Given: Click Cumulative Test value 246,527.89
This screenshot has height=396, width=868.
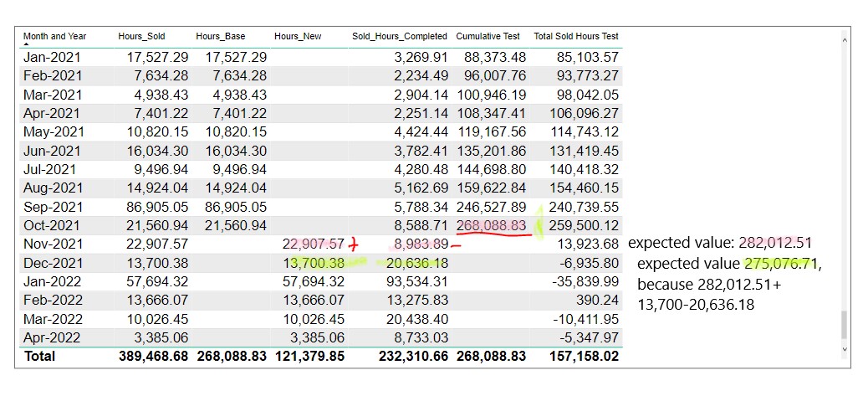Looking at the screenshot, I should [491, 207].
